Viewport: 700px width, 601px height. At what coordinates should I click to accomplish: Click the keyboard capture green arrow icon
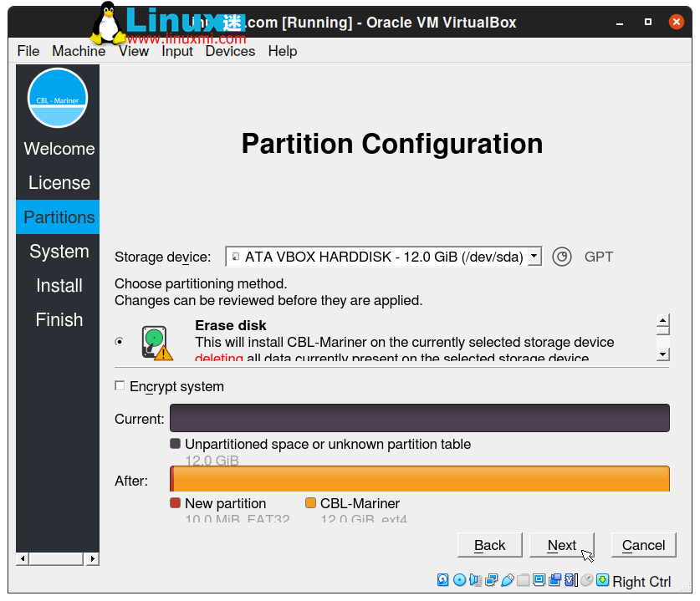(x=603, y=579)
